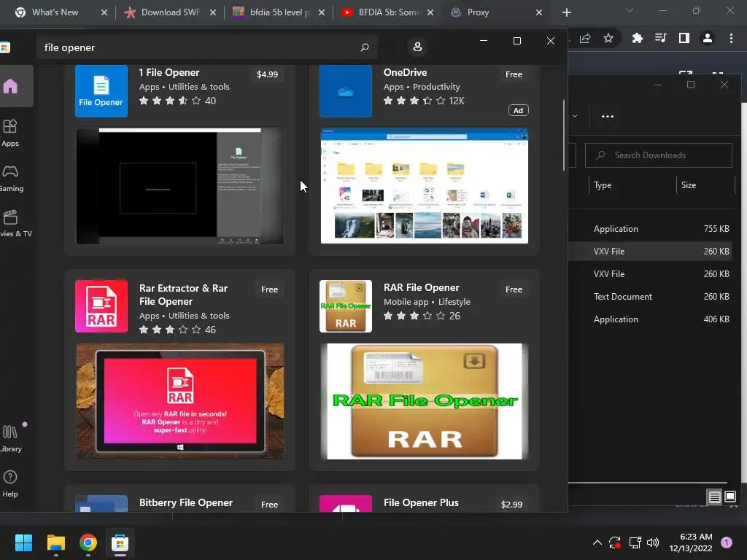Open the Store user account icon
The height and width of the screenshot is (560, 747).
pos(417,47)
